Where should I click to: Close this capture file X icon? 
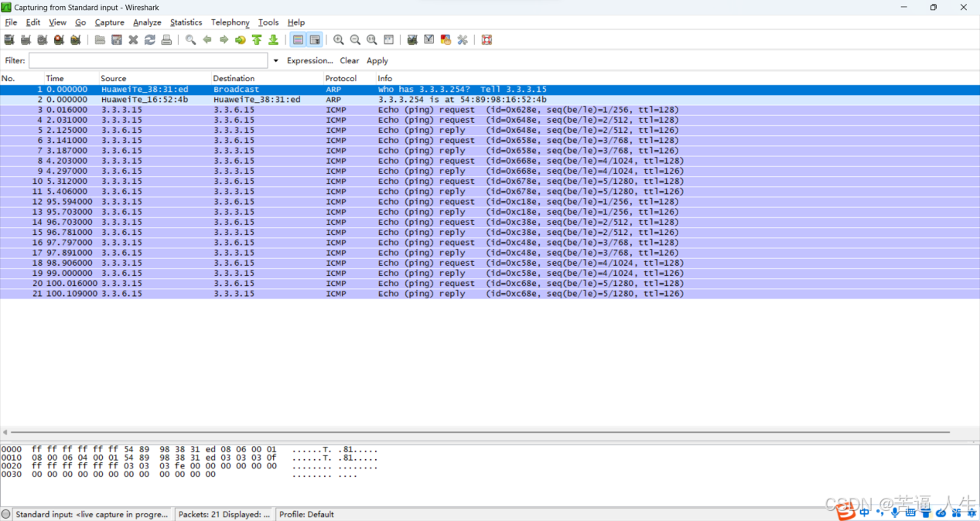tap(133, 39)
